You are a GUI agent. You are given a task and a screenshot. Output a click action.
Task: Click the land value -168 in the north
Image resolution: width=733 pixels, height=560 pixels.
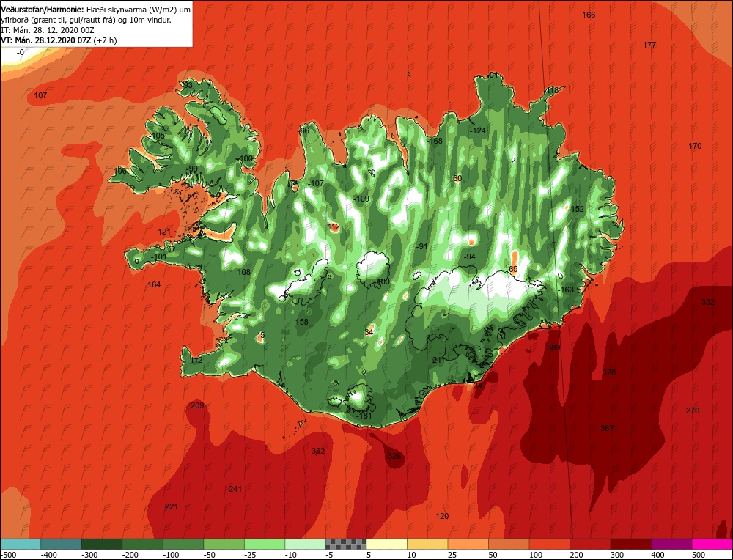435,141
